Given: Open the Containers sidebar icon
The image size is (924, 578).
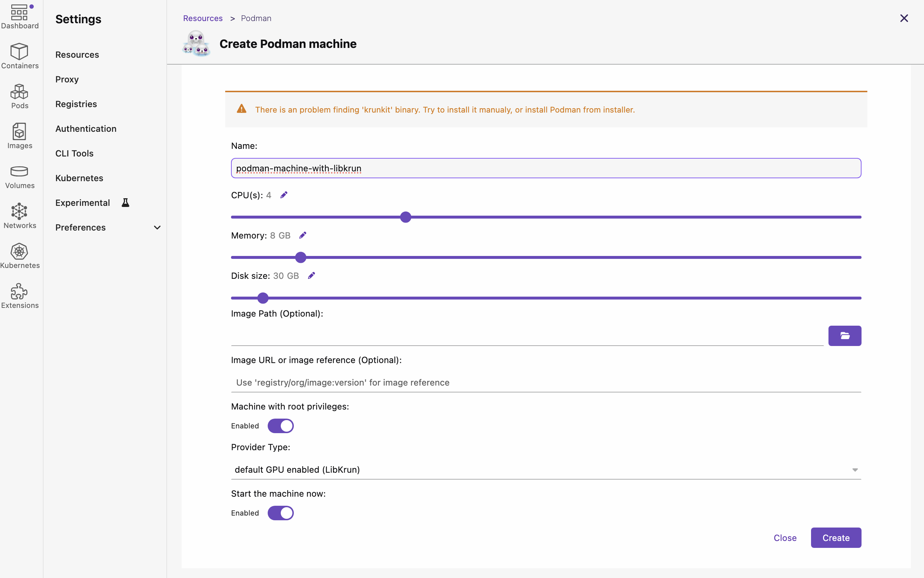Looking at the screenshot, I should (20, 56).
